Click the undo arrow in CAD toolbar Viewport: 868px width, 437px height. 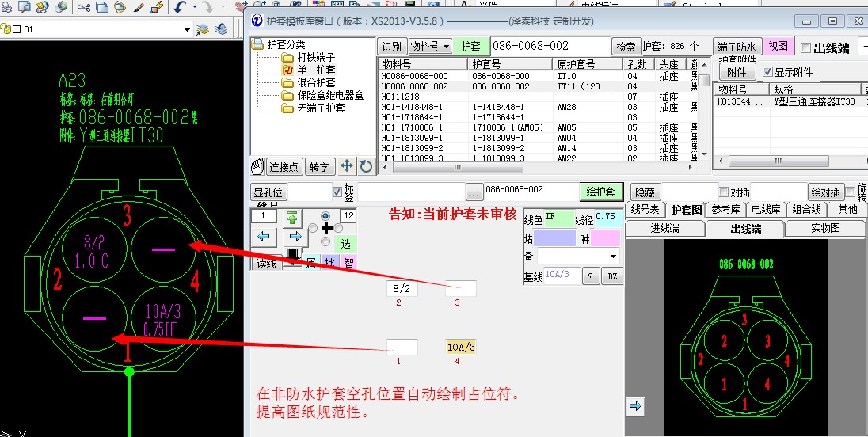pyautogui.click(x=180, y=8)
